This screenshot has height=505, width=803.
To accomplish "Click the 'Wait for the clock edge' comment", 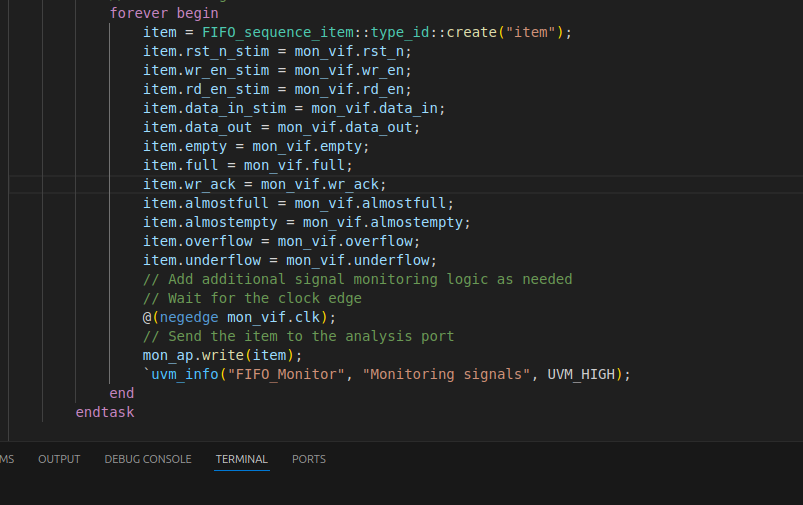I will click(x=252, y=298).
